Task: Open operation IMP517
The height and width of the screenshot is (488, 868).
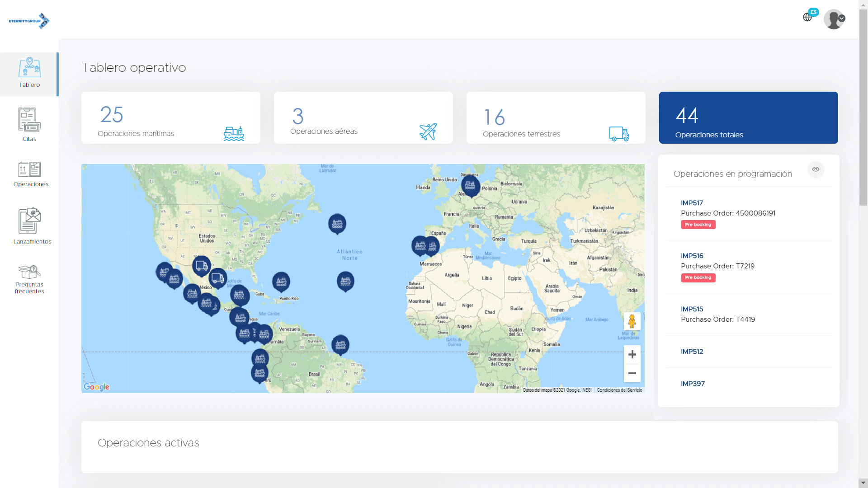Action: [x=692, y=203]
